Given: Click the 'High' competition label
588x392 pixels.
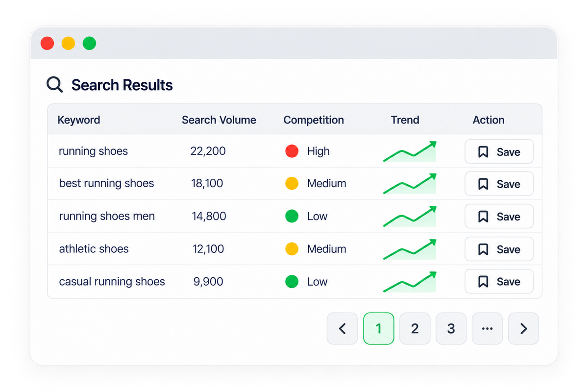Looking at the screenshot, I should (x=318, y=151).
